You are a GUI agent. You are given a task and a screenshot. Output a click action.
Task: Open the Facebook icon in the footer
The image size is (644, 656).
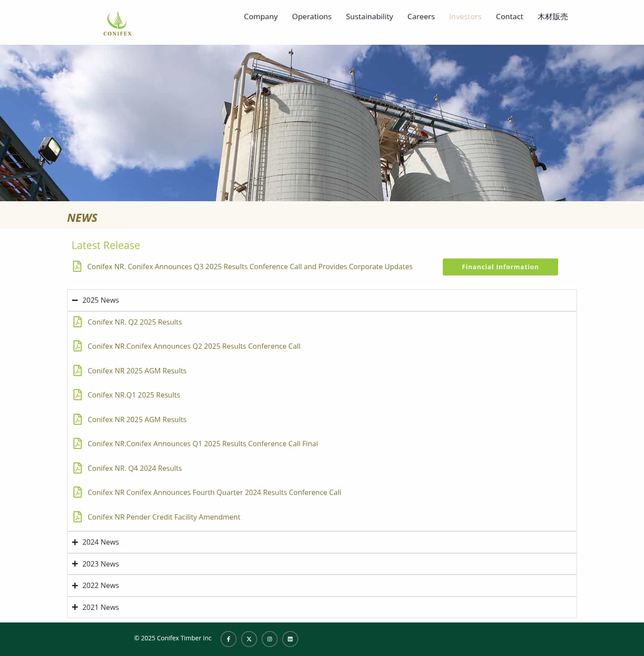229,639
